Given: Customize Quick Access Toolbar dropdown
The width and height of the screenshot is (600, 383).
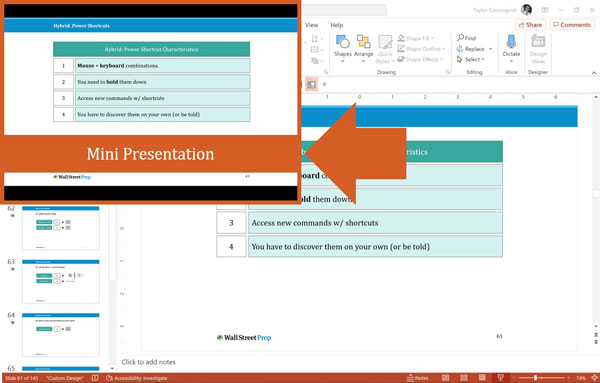Looking at the screenshot, I should [x=324, y=85].
